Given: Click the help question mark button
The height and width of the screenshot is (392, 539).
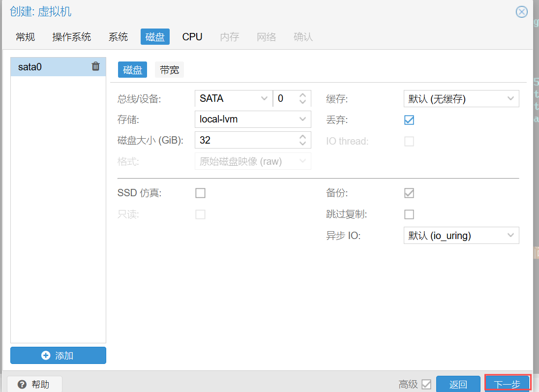Looking at the screenshot, I should click(34, 384).
